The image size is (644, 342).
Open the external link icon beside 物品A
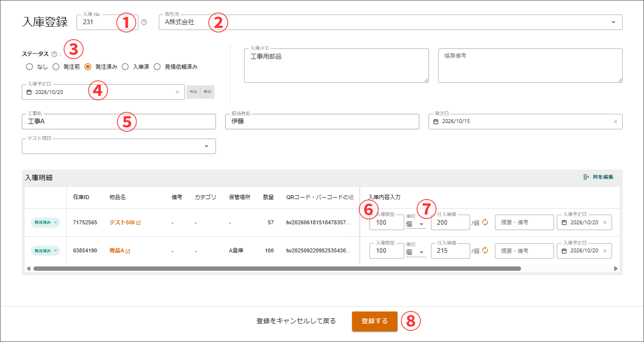coord(128,251)
